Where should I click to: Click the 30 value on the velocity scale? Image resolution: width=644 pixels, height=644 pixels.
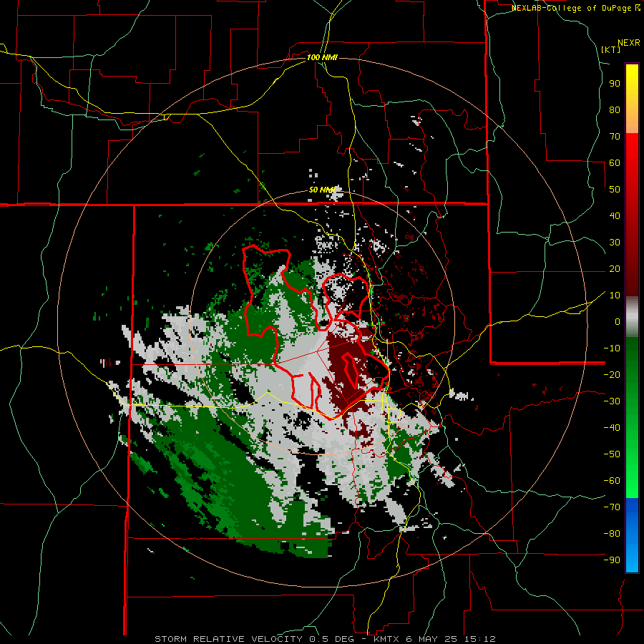[615, 243]
